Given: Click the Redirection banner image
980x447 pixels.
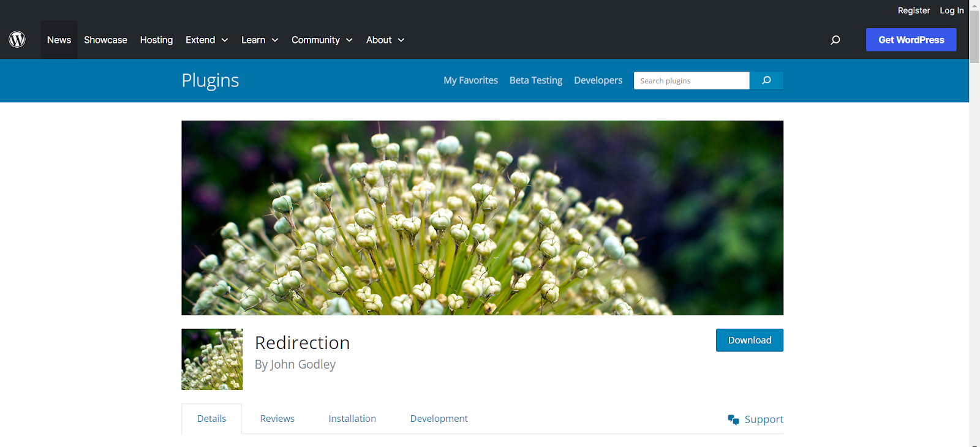Looking at the screenshot, I should pos(482,218).
